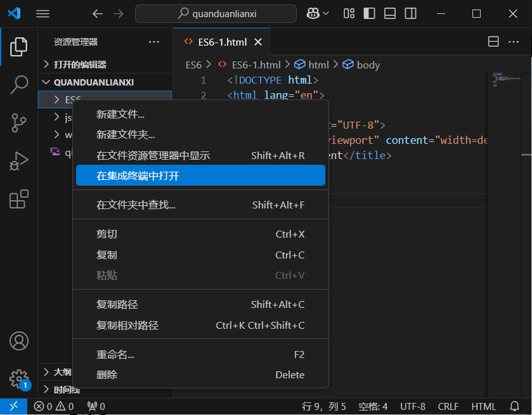Open the Source Control view
Image resolution: width=532 pixels, height=415 pixels.
pyautogui.click(x=19, y=122)
